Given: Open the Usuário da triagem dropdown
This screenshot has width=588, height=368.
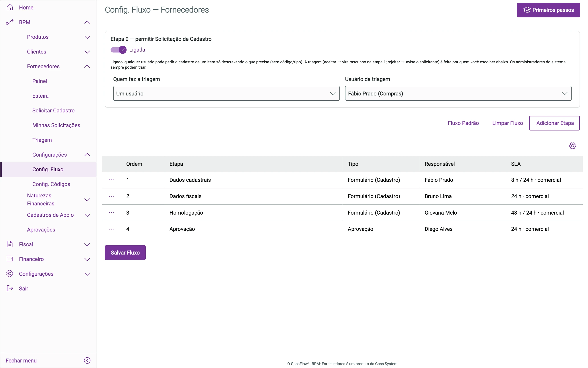Looking at the screenshot, I should pyautogui.click(x=458, y=93).
